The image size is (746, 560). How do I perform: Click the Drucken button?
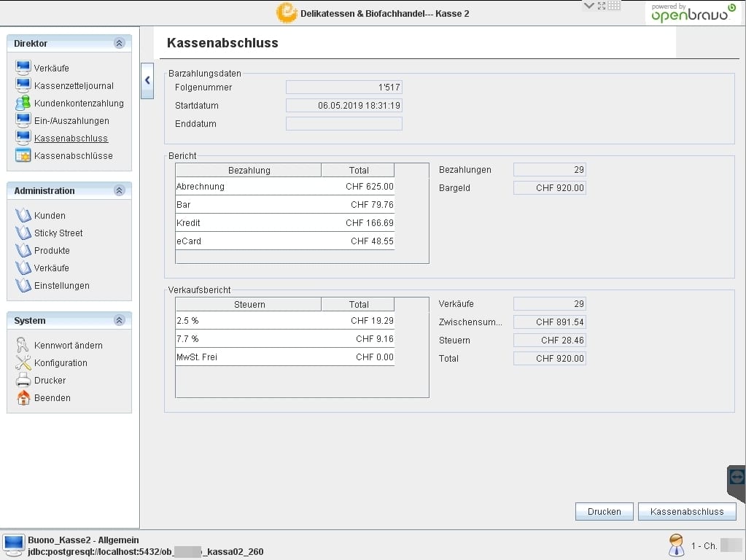coord(605,511)
